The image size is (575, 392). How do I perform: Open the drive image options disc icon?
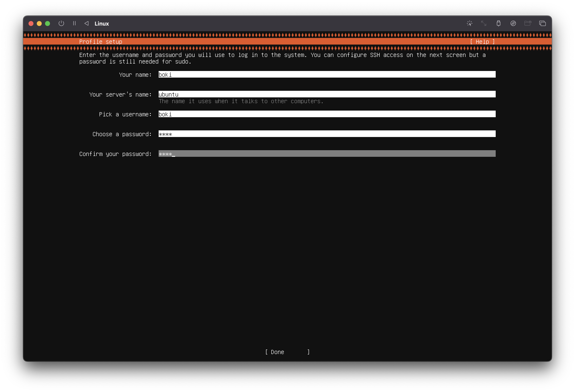point(513,24)
